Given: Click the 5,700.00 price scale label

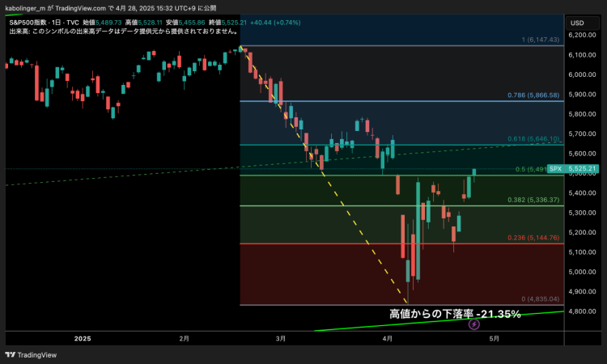Looking at the screenshot, I should [582, 133].
